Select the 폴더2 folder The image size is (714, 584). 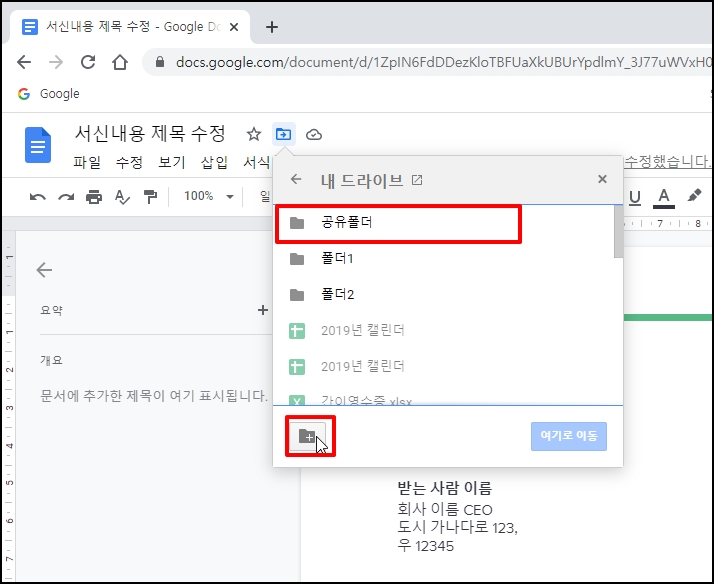[x=444, y=295]
